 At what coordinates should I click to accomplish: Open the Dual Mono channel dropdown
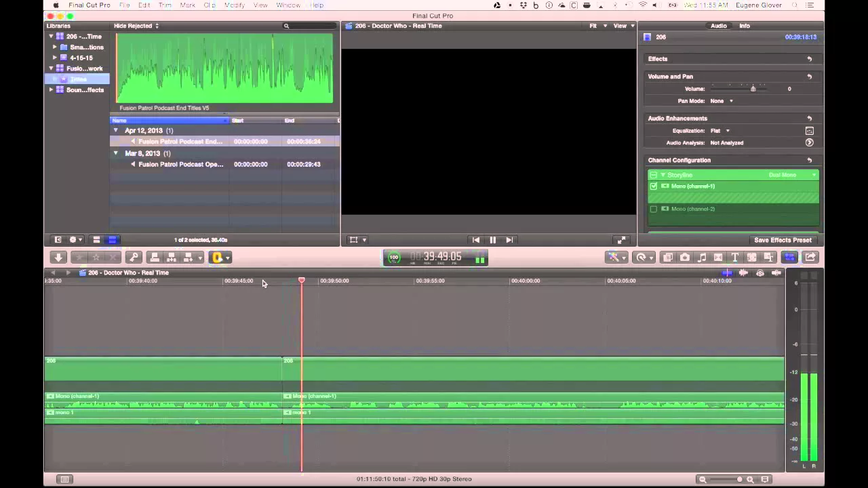coord(792,176)
